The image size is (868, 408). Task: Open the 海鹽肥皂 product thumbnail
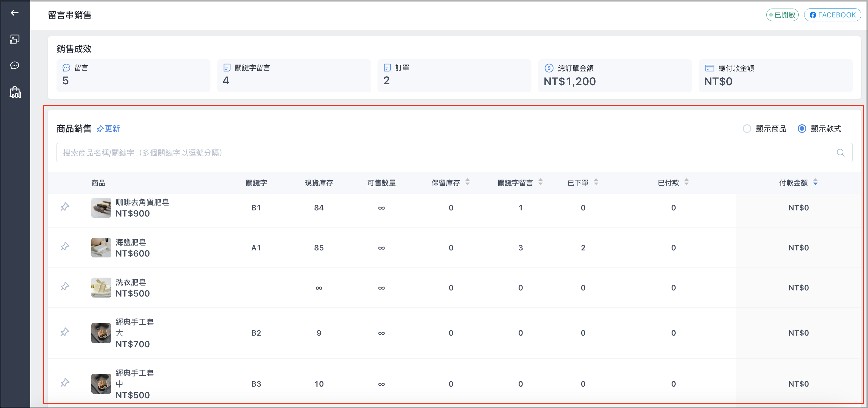coord(101,248)
